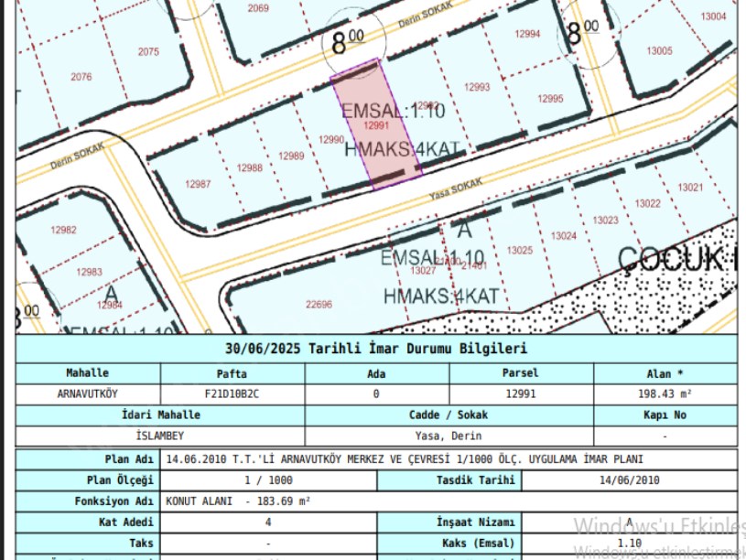The width and height of the screenshot is (746, 560).
Task: Select parcel 12990 on the map
Action: click(330, 140)
